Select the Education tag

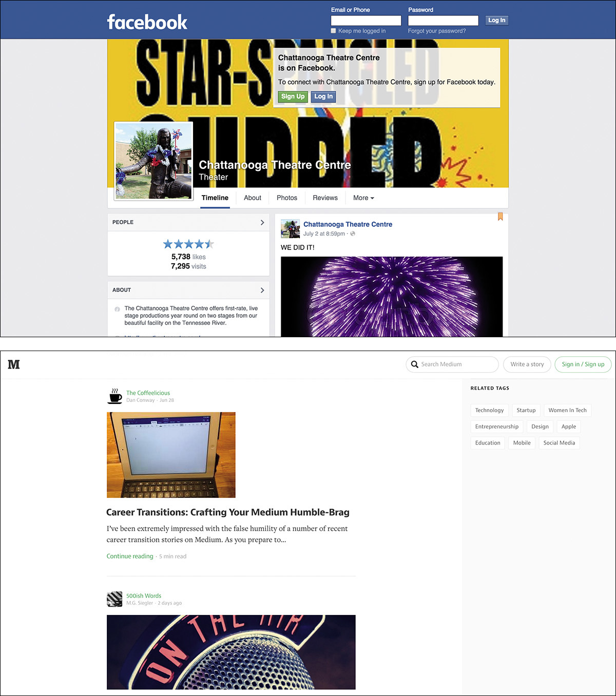click(488, 443)
